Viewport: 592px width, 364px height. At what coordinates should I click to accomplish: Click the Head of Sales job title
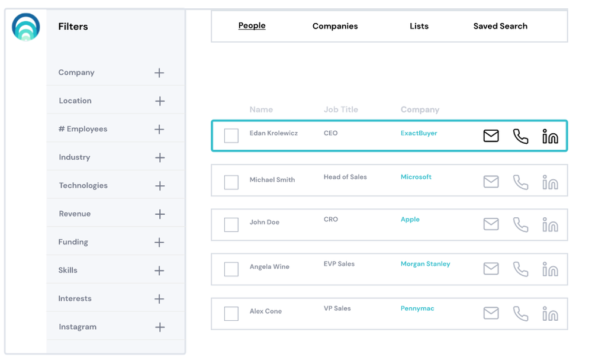click(x=345, y=177)
